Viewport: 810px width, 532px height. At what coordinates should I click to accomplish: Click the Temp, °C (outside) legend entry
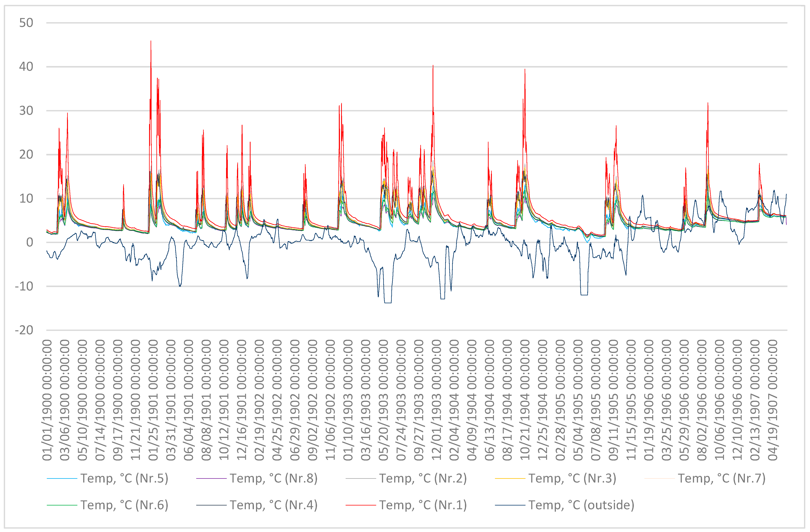[581, 505]
